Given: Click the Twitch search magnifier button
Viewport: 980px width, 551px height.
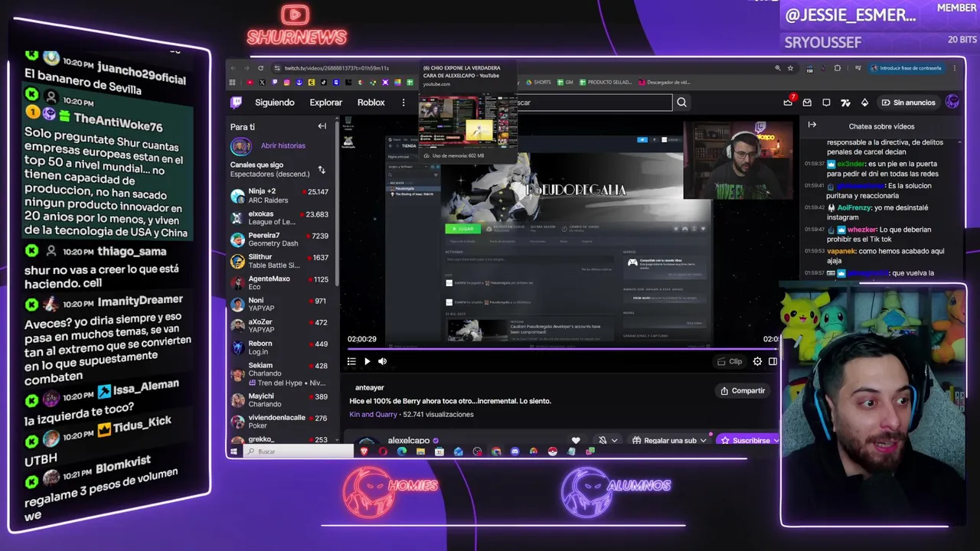Looking at the screenshot, I should click(681, 103).
